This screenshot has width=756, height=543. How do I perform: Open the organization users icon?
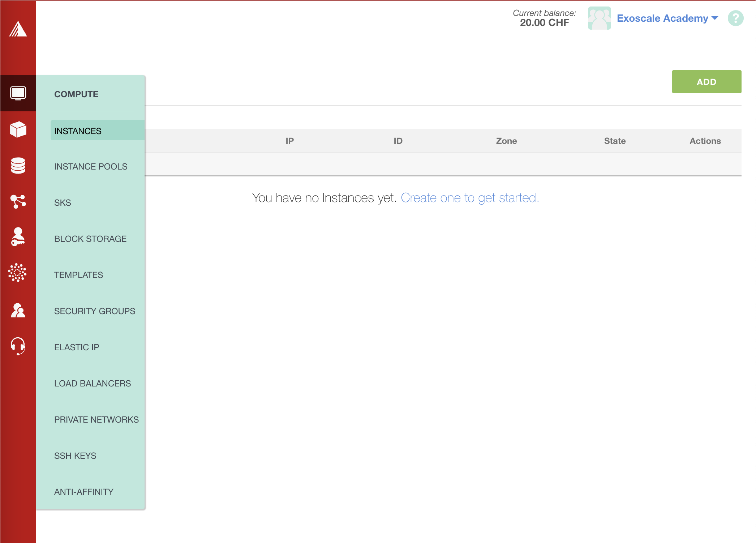(x=18, y=310)
